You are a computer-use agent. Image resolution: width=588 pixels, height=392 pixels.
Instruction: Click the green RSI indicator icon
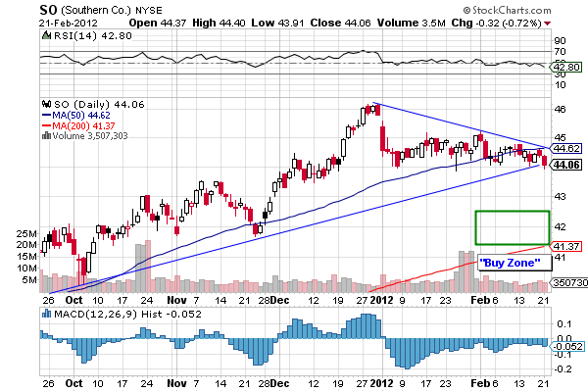46,35
